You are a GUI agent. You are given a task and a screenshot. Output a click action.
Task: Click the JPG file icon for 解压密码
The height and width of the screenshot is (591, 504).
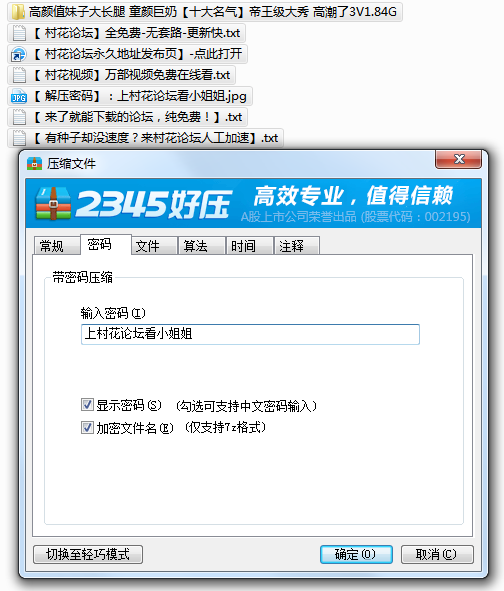click(18, 96)
